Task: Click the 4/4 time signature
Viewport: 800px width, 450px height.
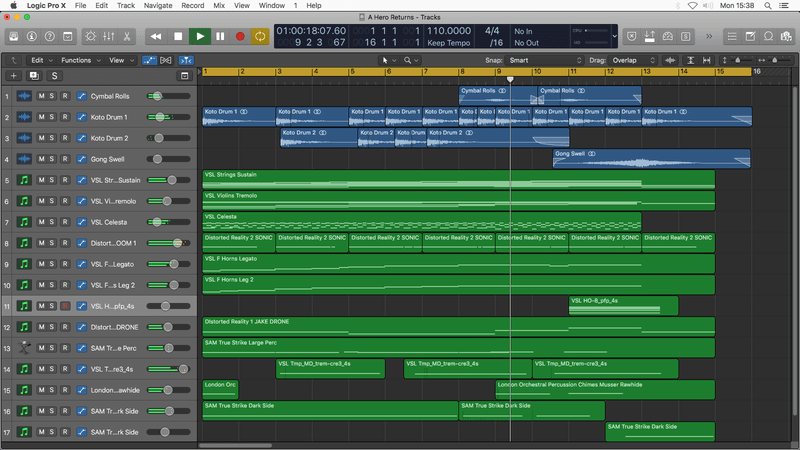Action: click(x=492, y=31)
